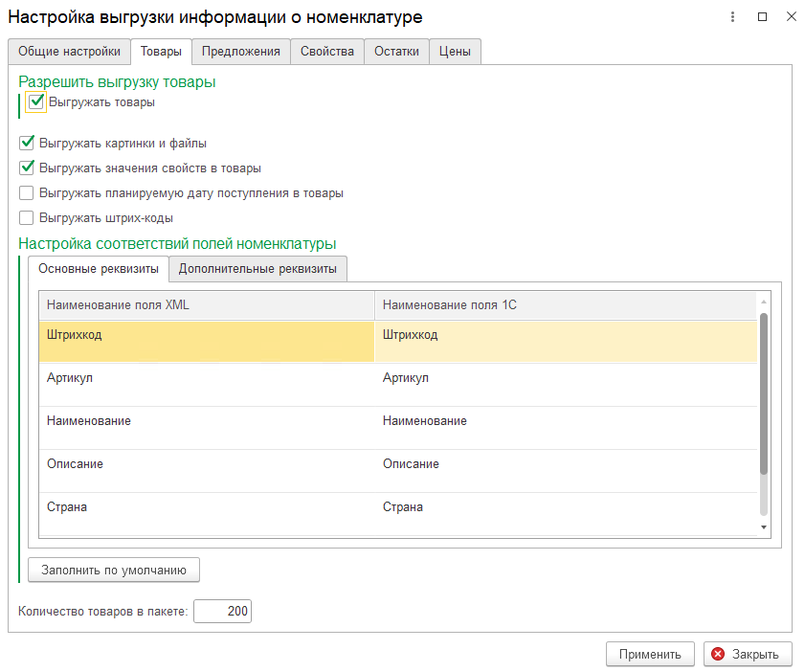Enable Выгружать штрих-коды checkbox
This screenshot has height=672, width=805.
(27, 217)
